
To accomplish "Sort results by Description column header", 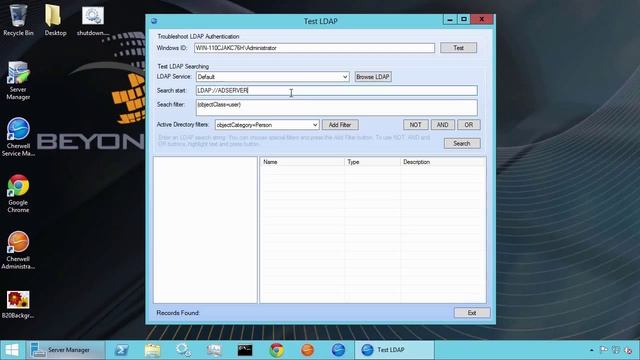I will point(442,162).
